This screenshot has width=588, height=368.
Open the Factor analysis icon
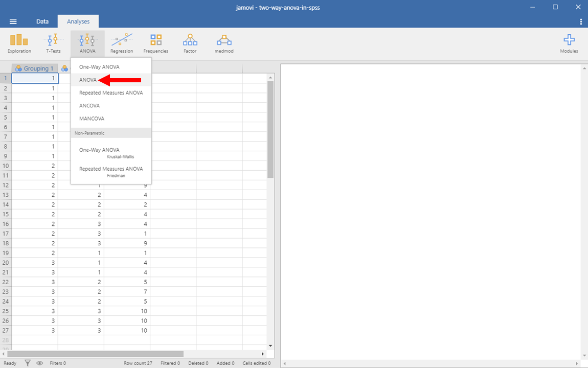click(x=190, y=43)
